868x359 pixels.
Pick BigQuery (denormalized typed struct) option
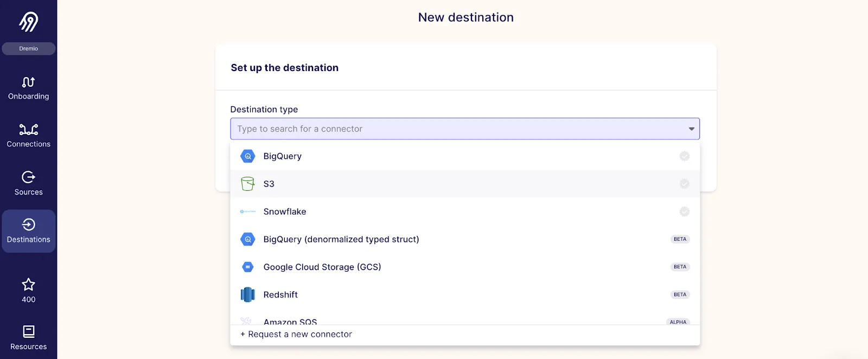341,239
